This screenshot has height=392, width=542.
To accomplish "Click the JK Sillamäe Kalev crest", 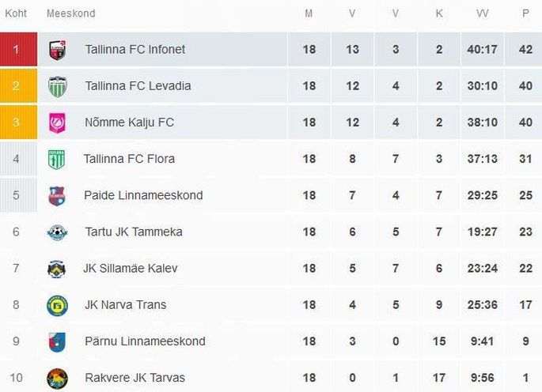I will click(x=57, y=269).
